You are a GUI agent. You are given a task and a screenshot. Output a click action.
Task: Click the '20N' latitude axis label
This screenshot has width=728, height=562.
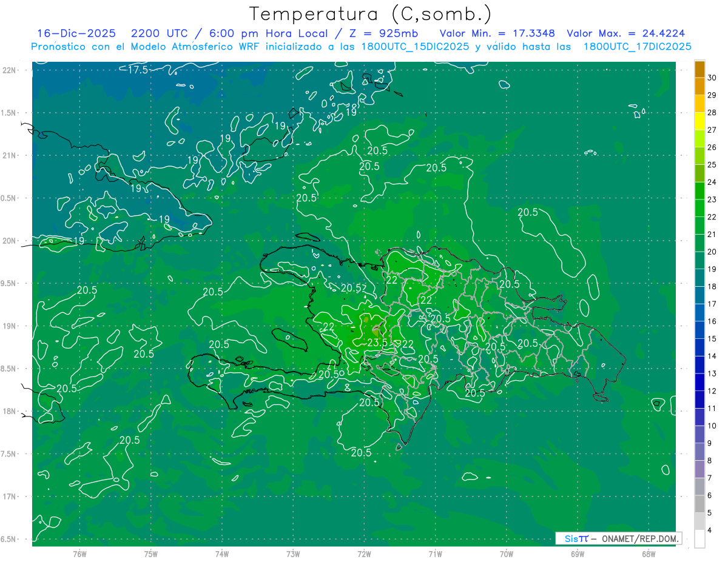(x=10, y=241)
